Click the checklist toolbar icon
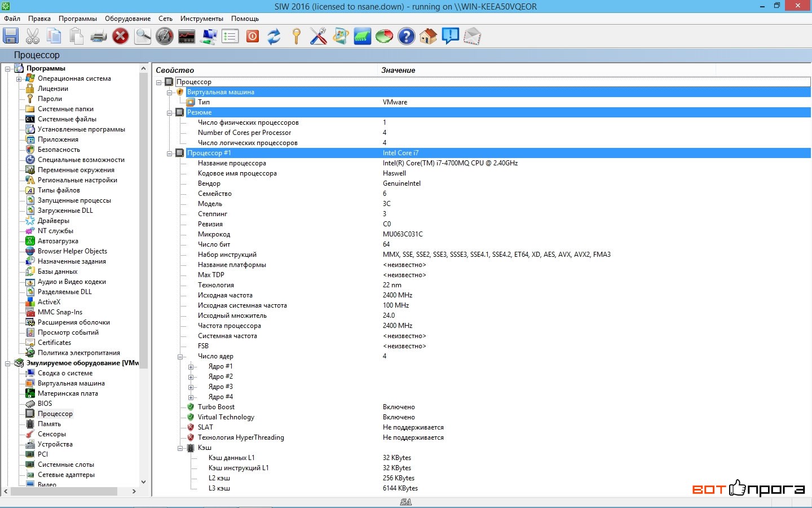The width and height of the screenshot is (812, 508). (230, 36)
